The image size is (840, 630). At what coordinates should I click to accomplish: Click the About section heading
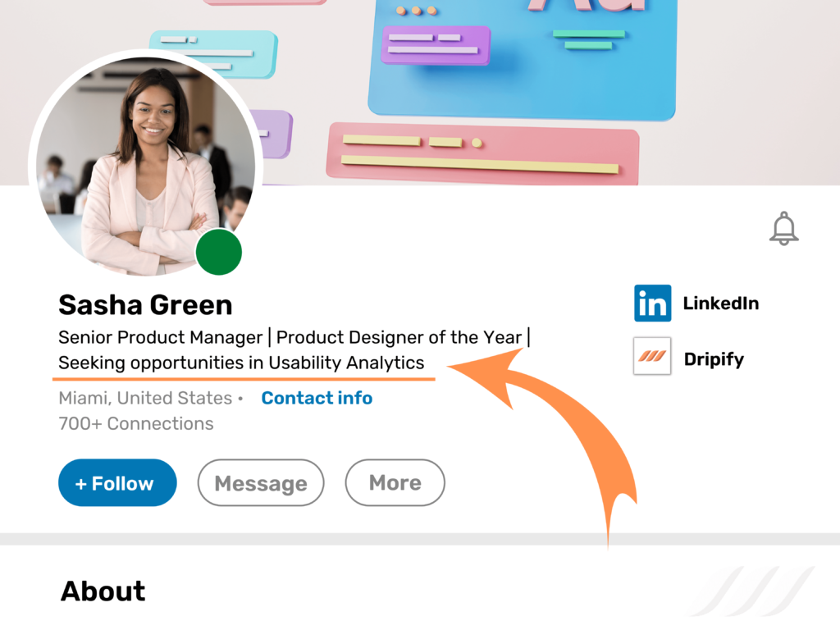[x=103, y=591]
